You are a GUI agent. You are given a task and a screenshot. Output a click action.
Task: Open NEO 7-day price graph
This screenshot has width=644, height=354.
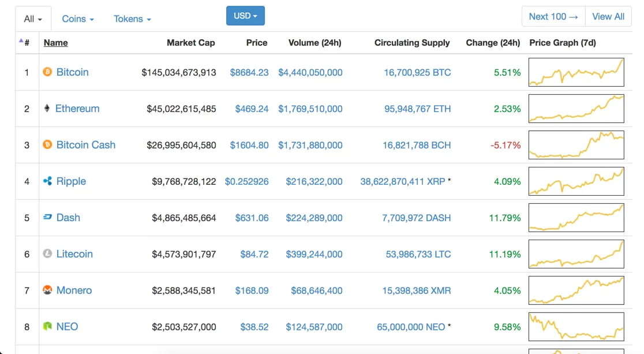coord(576,327)
